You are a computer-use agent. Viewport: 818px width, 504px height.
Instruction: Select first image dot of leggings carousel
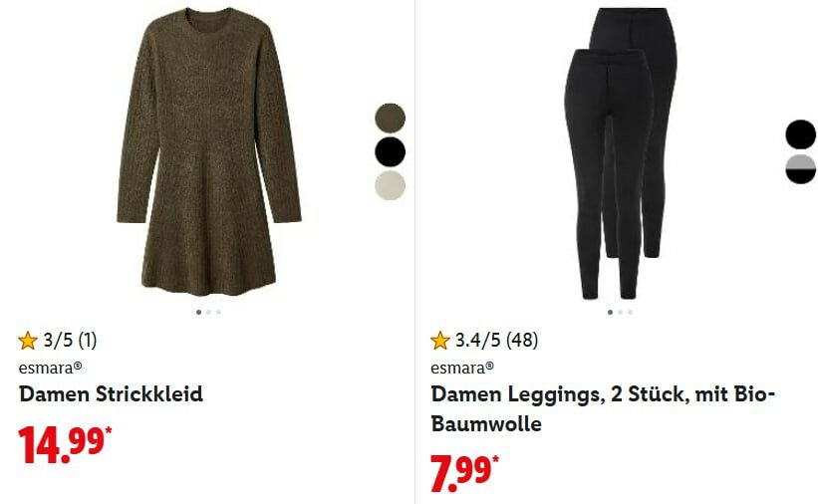(x=611, y=312)
